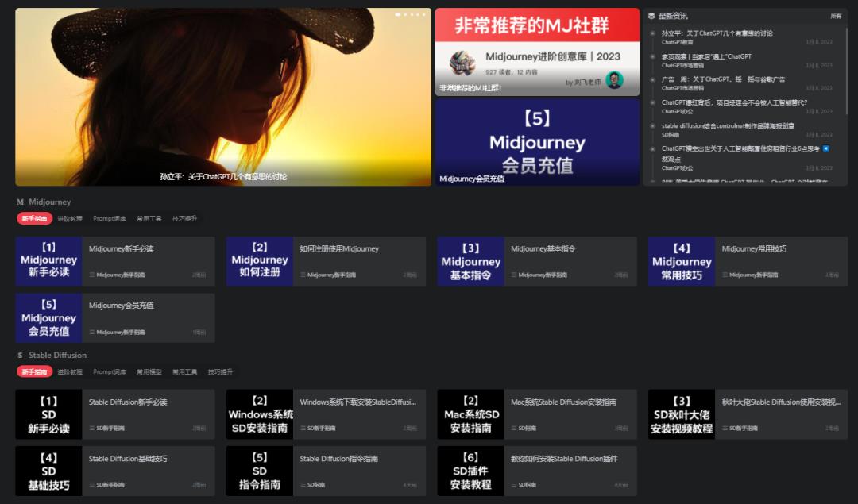This screenshot has height=504, width=858.
Task: Click the '如何注册使用Midjourney' article title
Action: point(339,248)
